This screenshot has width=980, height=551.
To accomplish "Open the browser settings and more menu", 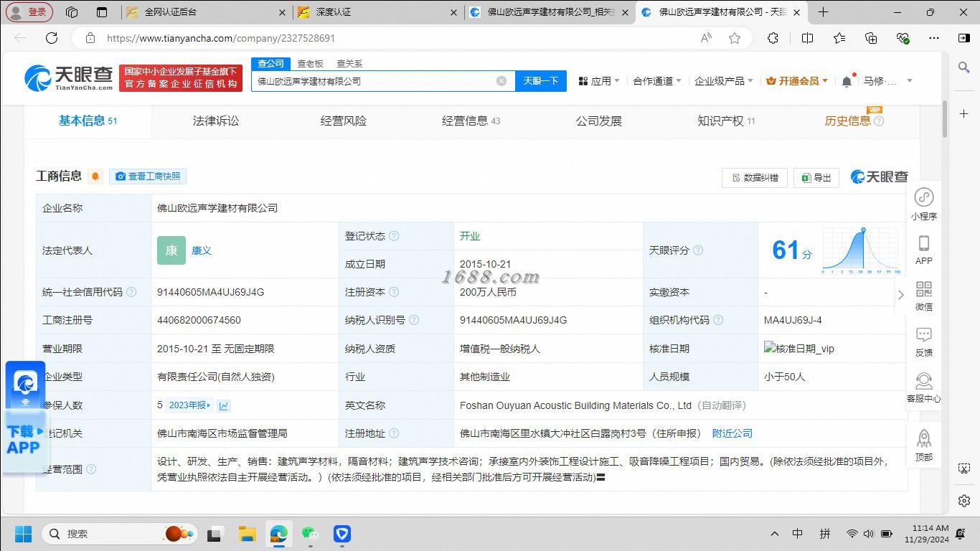I will (933, 38).
